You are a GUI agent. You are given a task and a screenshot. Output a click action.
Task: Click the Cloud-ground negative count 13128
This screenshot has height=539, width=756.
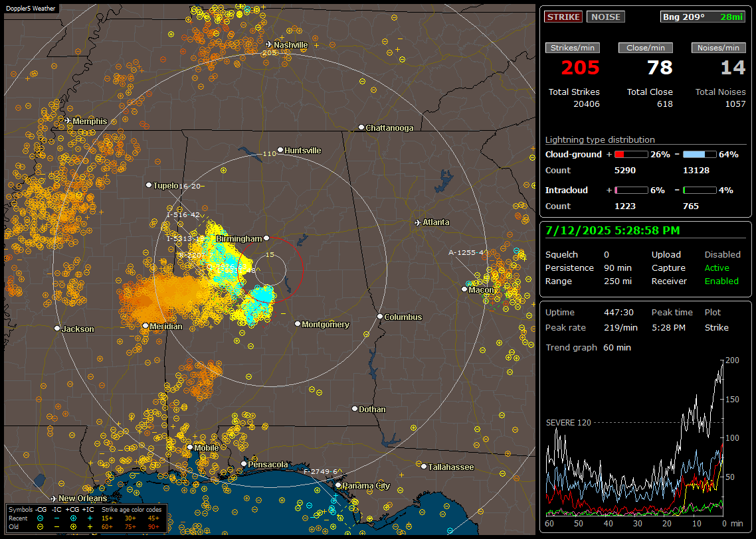[696, 170]
